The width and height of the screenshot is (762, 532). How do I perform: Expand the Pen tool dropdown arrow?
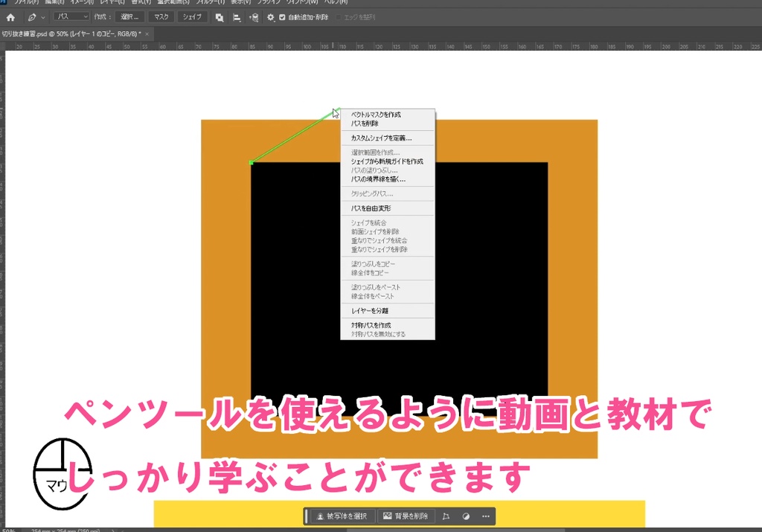(x=42, y=17)
